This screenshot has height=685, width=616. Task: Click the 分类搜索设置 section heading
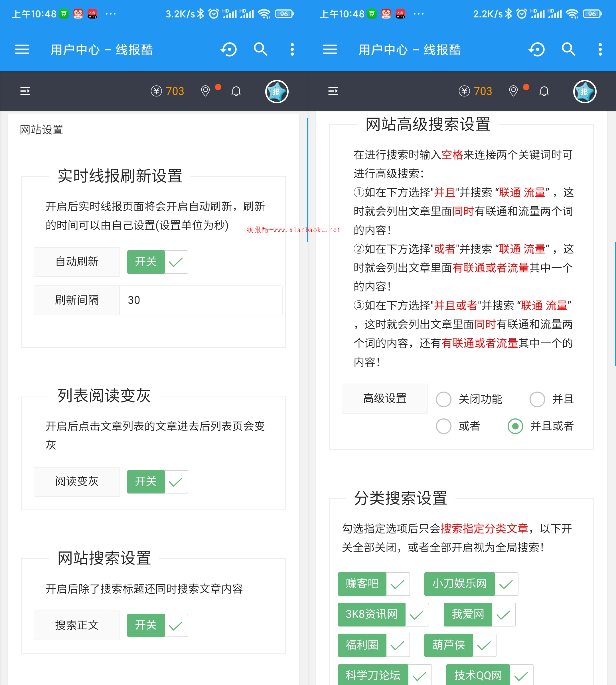pyautogui.click(x=400, y=498)
